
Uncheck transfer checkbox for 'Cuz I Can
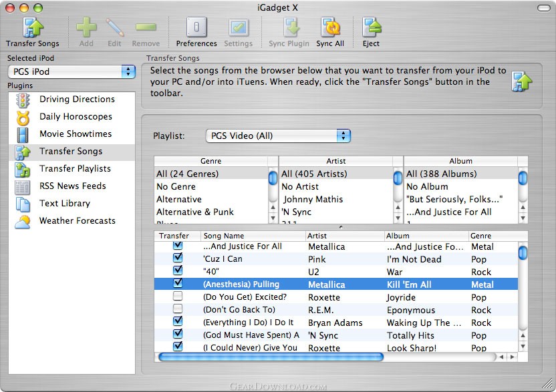coord(178,258)
